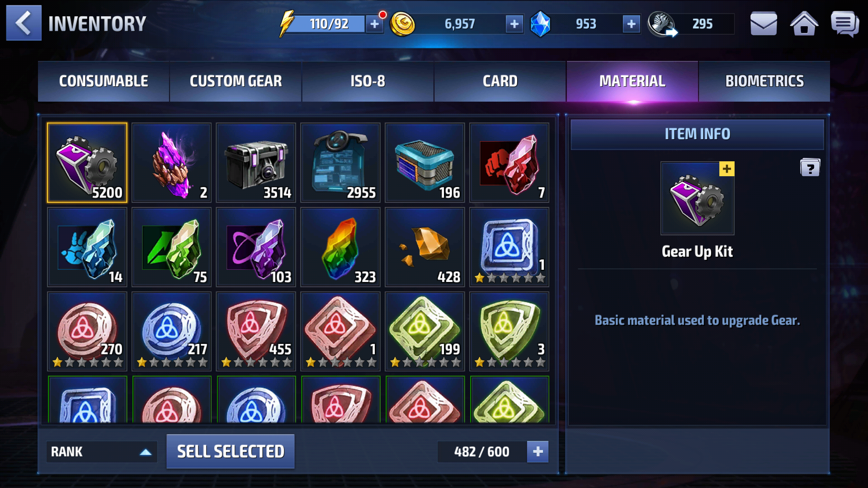
Task: Add more energy with the plus button
Action: 374,24
